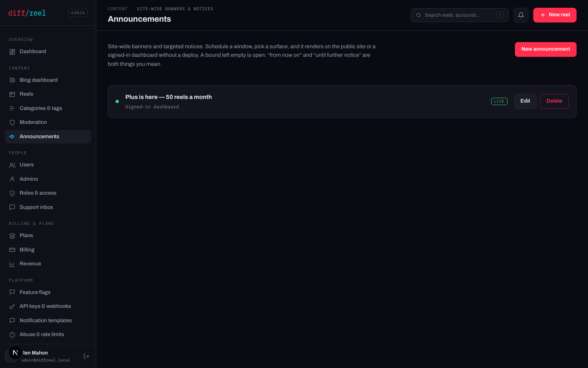The image size is (588, 368).
Task: Focus the Search reels, accounts field
Action: point(460,15)
